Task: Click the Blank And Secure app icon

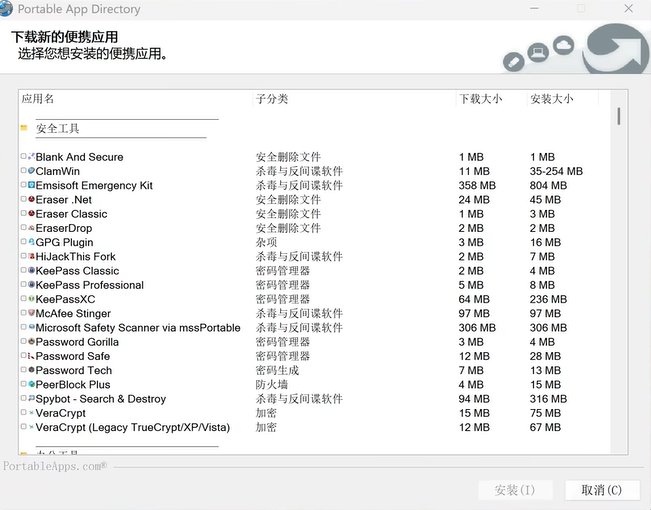Action: [31, 157]
